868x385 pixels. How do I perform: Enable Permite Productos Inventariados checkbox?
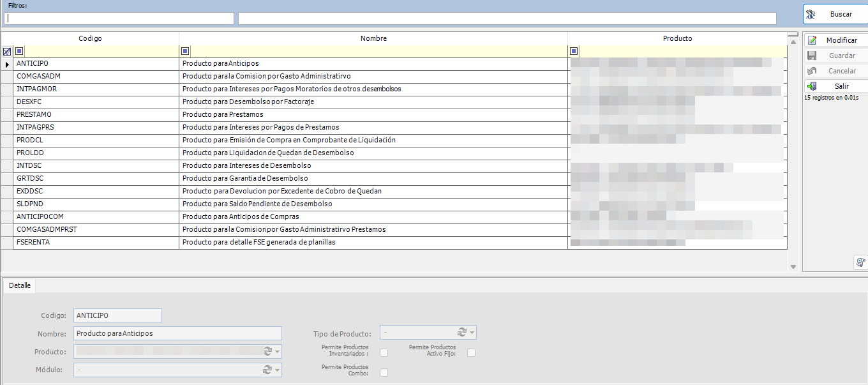coord(385,352)
